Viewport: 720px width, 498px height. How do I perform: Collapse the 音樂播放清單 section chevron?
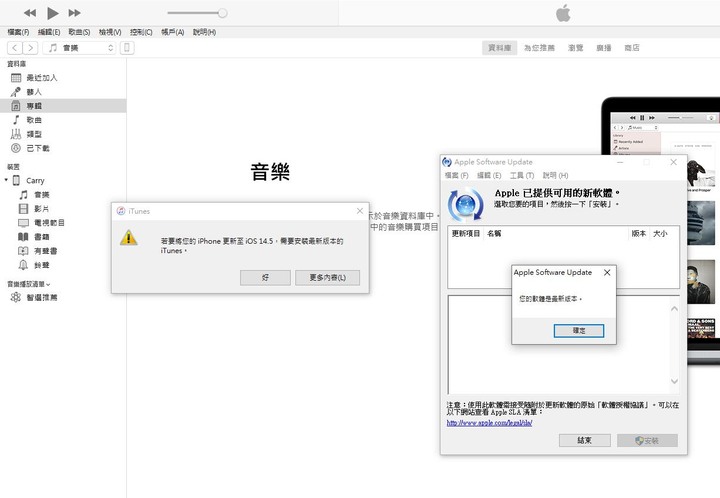coord(48,285)
